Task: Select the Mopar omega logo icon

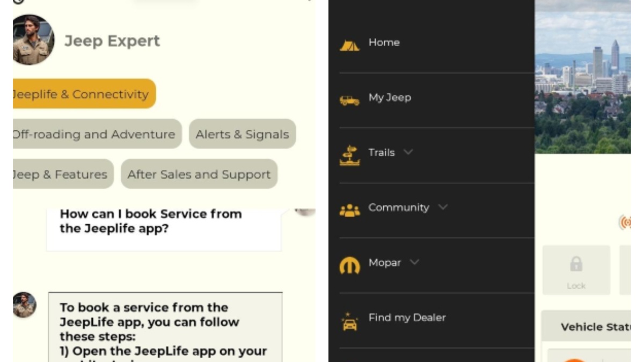Action: click(349, 264)
